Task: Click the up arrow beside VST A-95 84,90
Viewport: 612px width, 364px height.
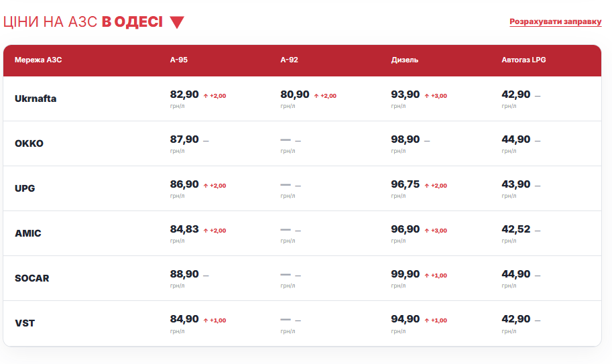Action: 206,320
